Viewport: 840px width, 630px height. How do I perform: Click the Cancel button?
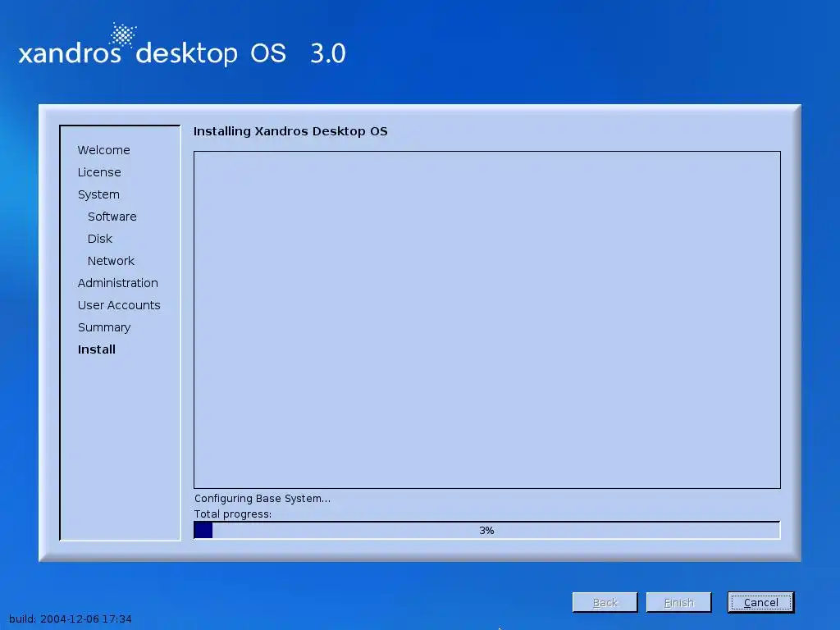pos(760,602)
